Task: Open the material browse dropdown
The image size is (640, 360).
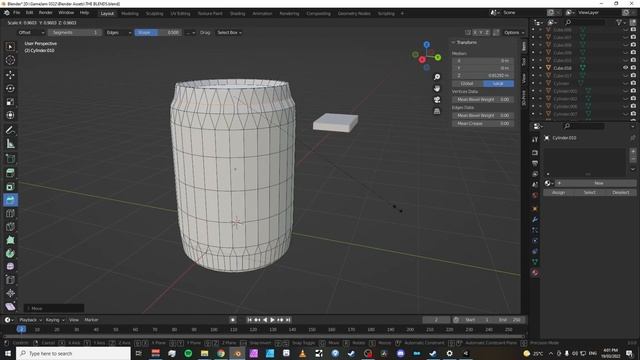Action: [x=549, y=183]
